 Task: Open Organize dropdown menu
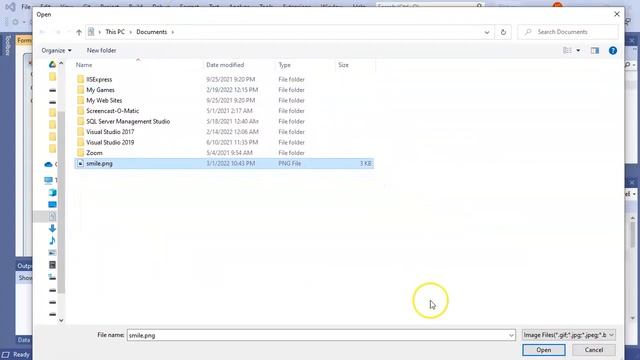tap(56, 51)
